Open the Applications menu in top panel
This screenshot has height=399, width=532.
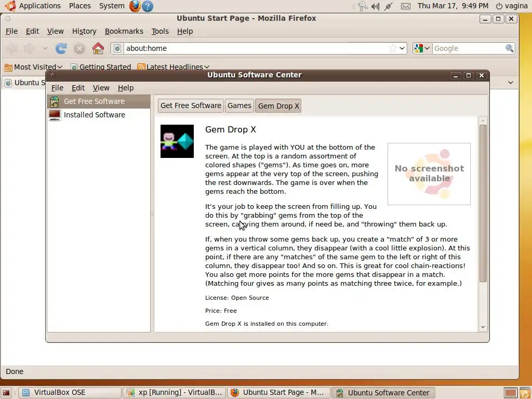click(39, 6)
